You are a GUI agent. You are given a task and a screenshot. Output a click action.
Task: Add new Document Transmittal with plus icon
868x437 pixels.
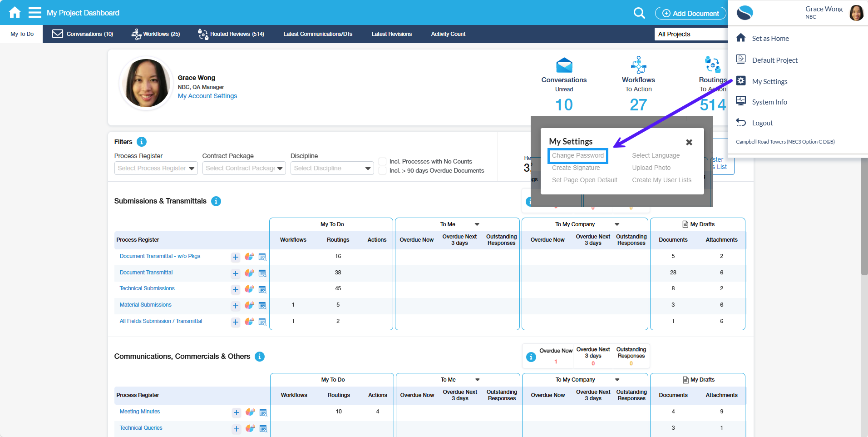(x=235, y=273)
